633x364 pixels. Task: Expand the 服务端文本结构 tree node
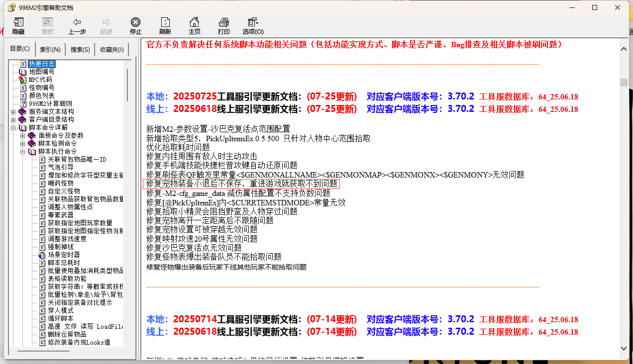[x=13, y=111]
